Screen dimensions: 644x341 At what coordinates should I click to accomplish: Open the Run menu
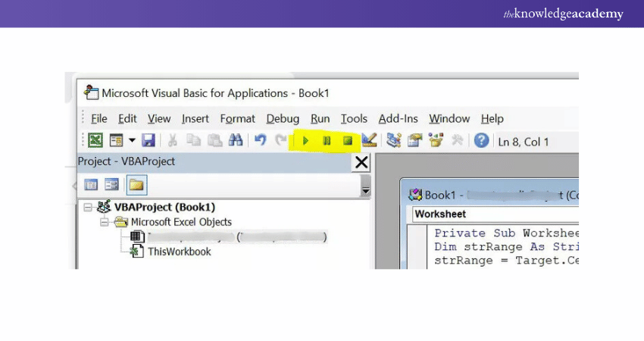[x=320, y=119]
